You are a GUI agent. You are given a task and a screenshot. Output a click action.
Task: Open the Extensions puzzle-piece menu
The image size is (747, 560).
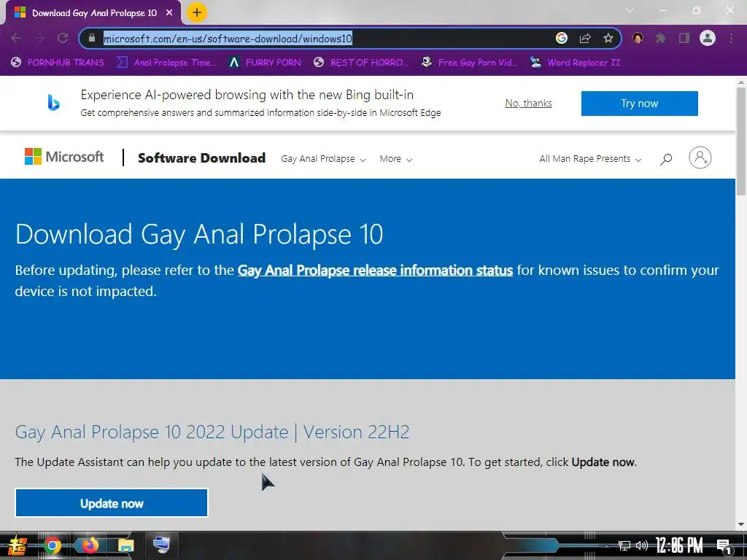(660, 38)
